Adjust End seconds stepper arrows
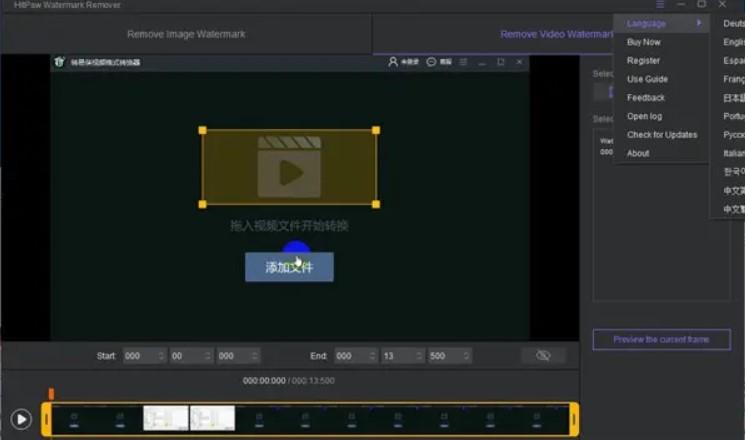The height and width of the screenshot is (440, 745). [419, 356]
